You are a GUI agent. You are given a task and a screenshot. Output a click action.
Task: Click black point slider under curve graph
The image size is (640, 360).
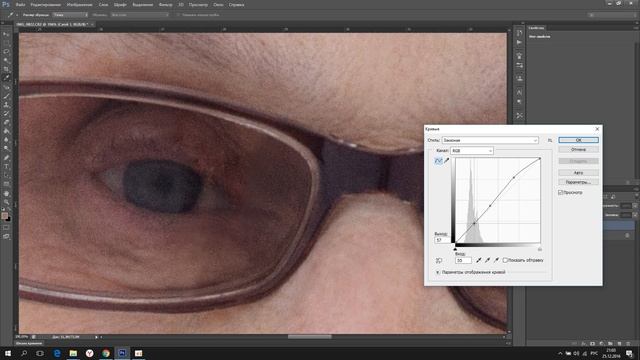(x=455, y=249)
